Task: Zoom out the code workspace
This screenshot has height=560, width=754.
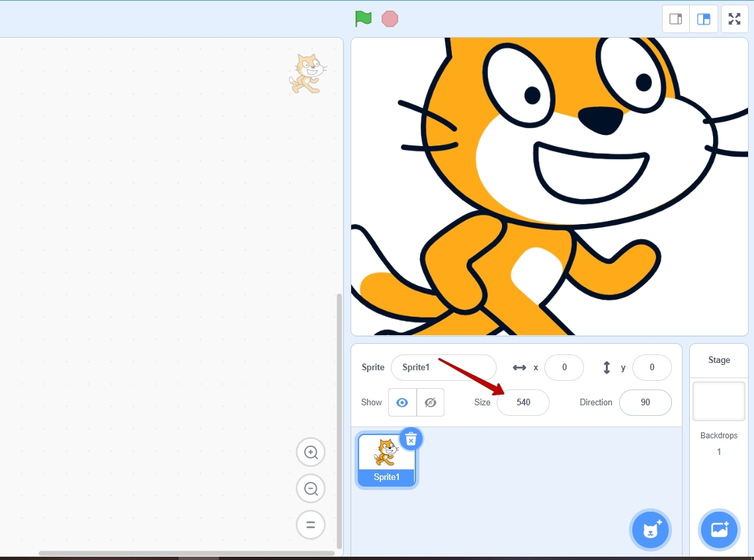Action: [311, 489]
